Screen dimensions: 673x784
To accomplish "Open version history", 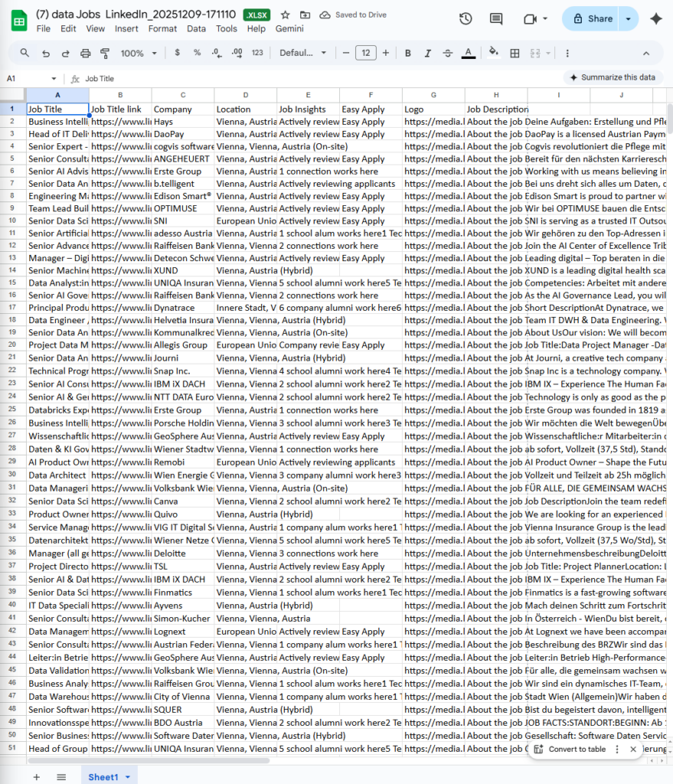I will coord(466,19).
